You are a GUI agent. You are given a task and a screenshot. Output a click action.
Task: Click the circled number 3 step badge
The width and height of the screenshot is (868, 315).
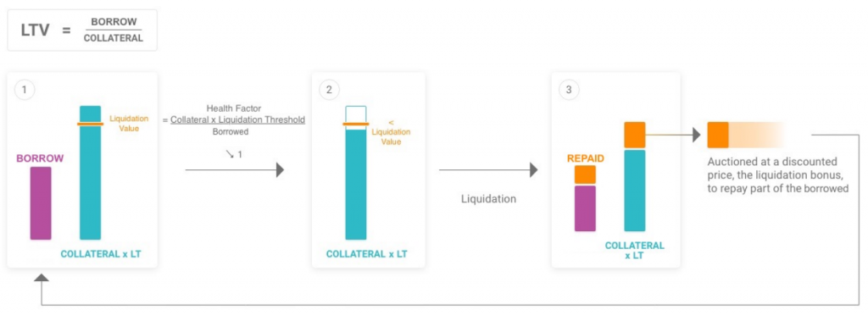tap(569, 91)
